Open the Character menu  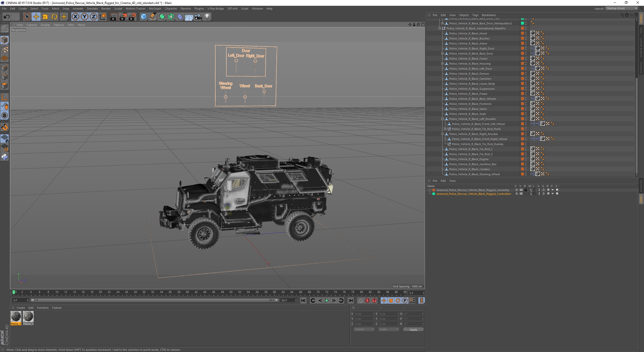point(171,9)
